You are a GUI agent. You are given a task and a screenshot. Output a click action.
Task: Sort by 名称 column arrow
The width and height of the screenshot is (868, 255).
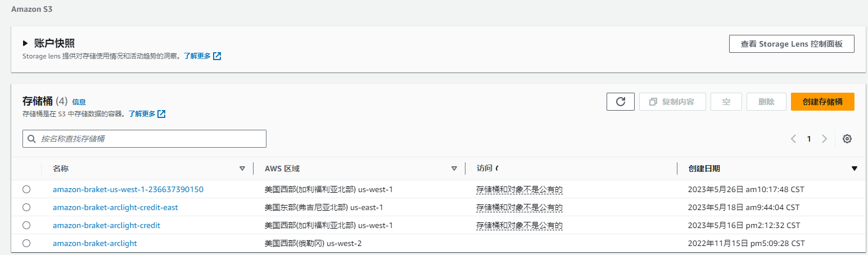[242, 169]
